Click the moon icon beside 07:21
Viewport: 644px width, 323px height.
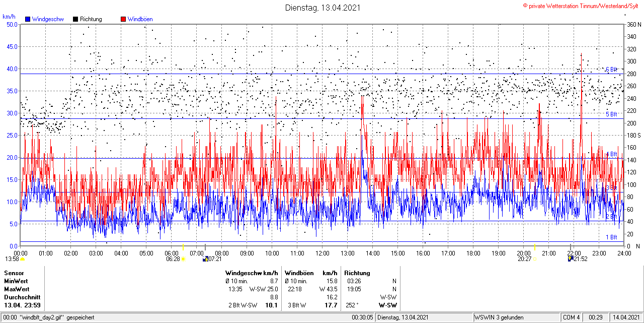click(205, 259)
